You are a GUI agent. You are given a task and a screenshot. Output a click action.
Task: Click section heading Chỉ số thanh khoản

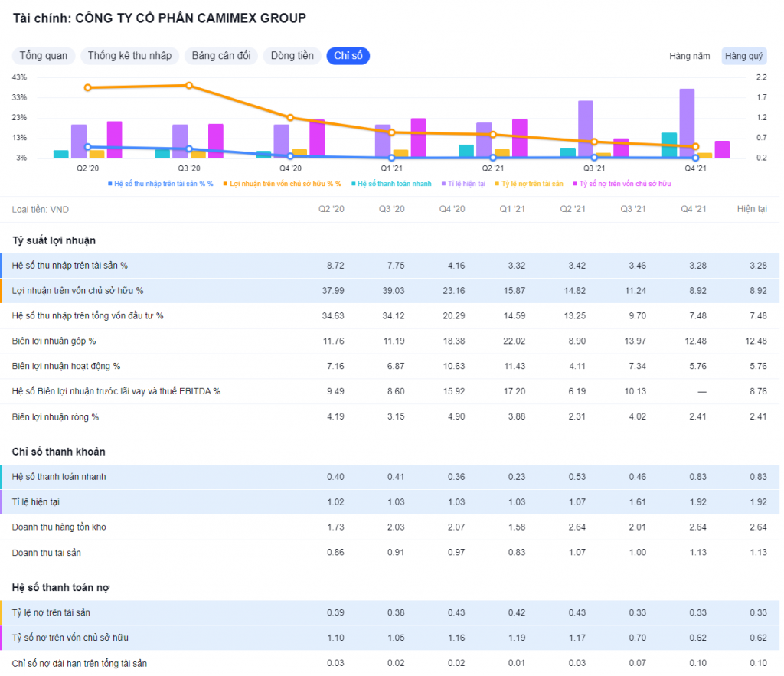coord(58,452)
